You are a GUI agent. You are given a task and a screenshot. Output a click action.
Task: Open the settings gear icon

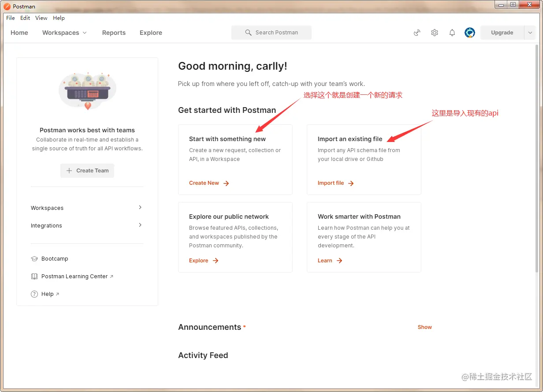click(x=435, y=33)
